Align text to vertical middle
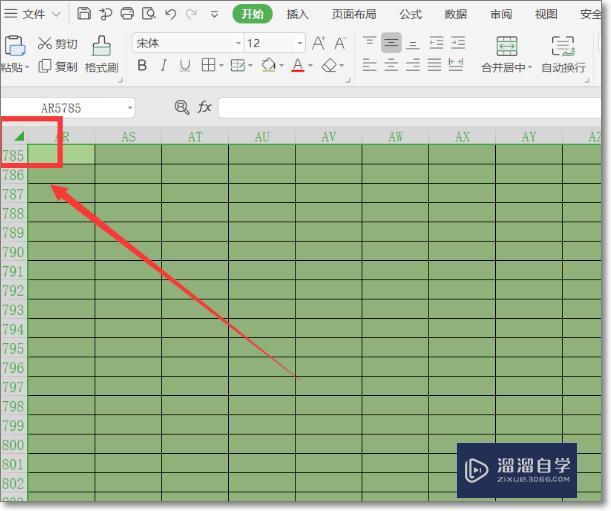This screenshot has width=611, height=511. tap(391, 42)
